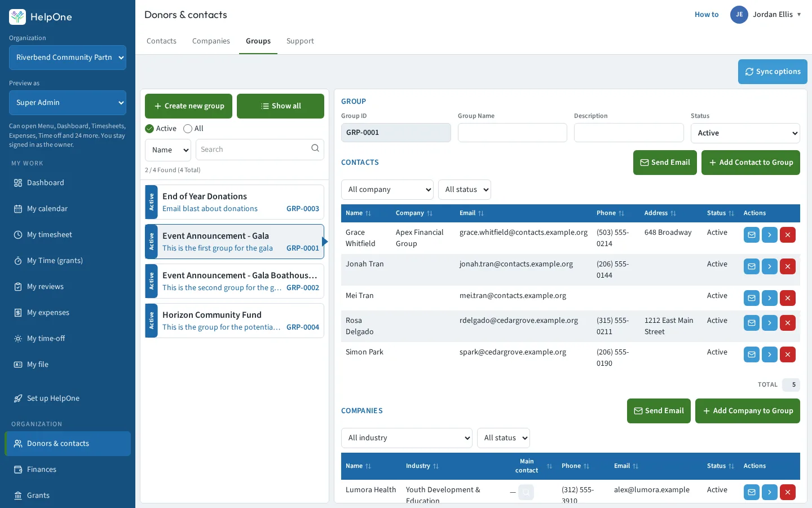Viewport: 812px width, 508px height.
Task: Email Grace Whitfield via row envelope icon
Action: click(752, 235)
